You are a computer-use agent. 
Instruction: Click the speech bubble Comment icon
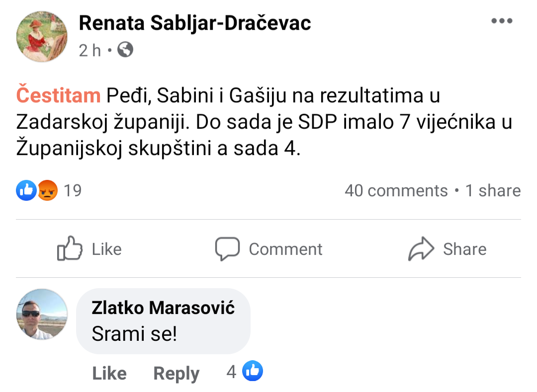[227, 248]
